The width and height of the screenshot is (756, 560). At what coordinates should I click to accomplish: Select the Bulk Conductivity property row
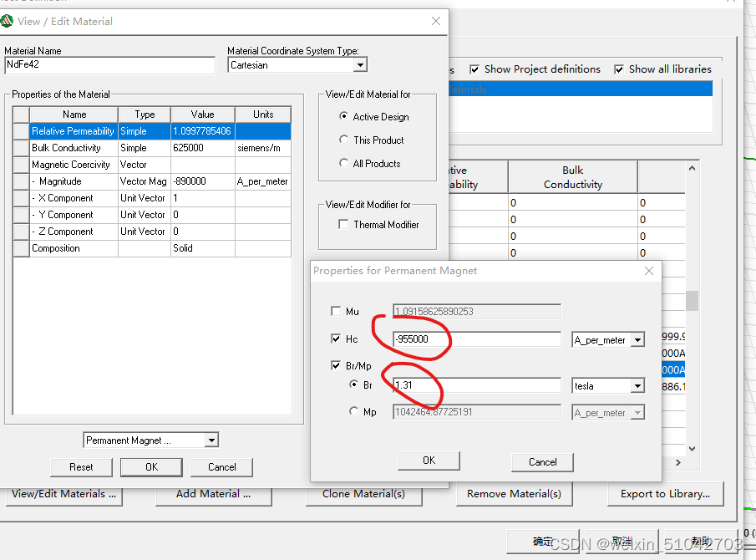(74, 148)
